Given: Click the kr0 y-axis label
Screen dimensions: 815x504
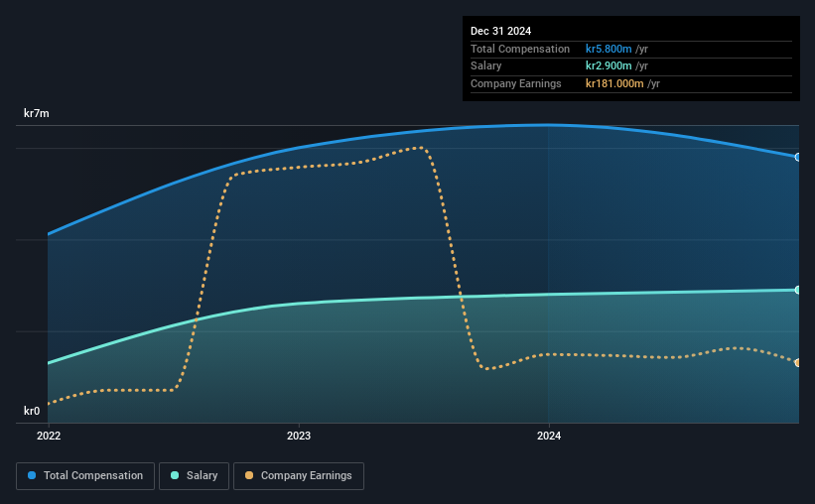Looking at the screenshot, I should (x=32, y=411).
